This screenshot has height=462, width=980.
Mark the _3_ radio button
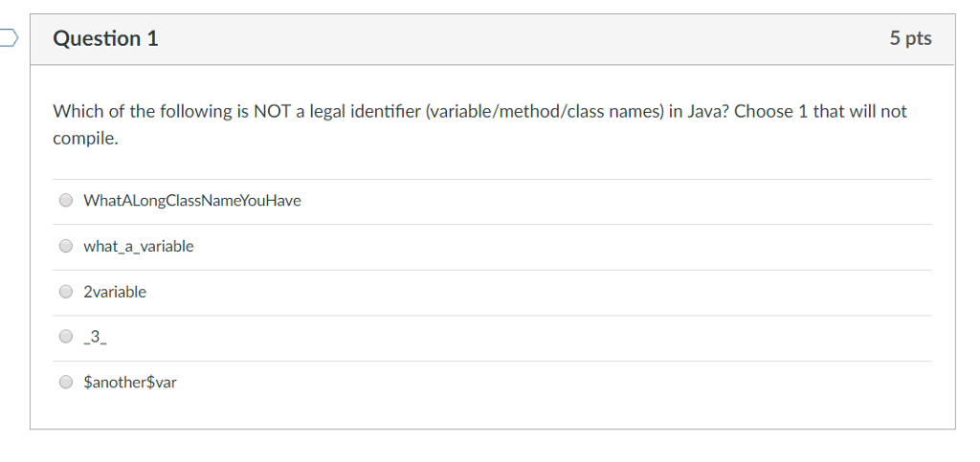point(65,337)
